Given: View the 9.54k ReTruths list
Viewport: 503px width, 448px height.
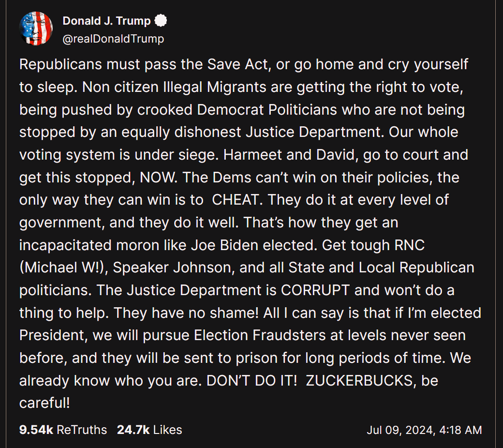Looking at the screenshot, I should 63,430.
